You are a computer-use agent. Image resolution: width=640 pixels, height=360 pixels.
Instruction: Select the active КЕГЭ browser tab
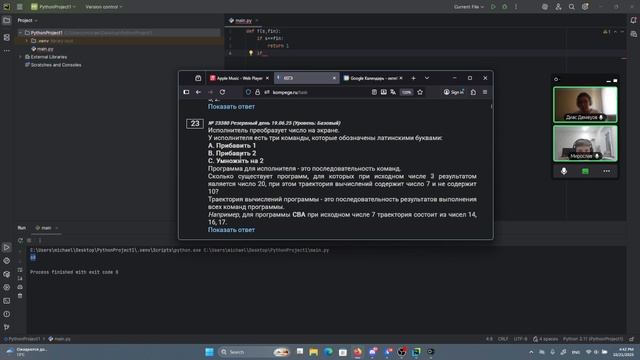tap(306, 78)
